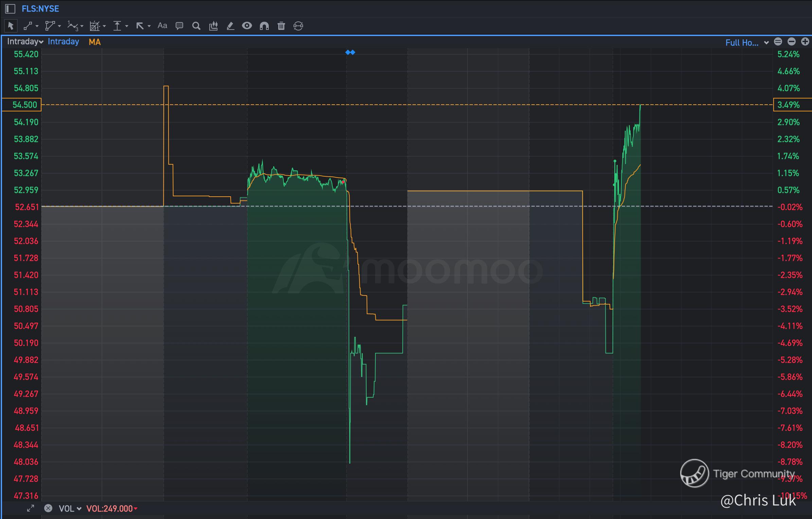Expand the Full Hours session dropdown
Image resolution: width=812 pixels, height=519 pixels.
[747, 42]
